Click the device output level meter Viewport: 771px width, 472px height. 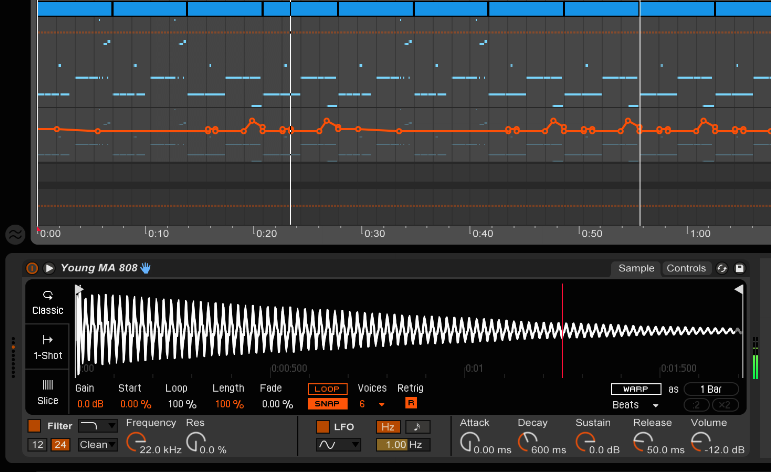pyautogui.click(x=756, y=358)
